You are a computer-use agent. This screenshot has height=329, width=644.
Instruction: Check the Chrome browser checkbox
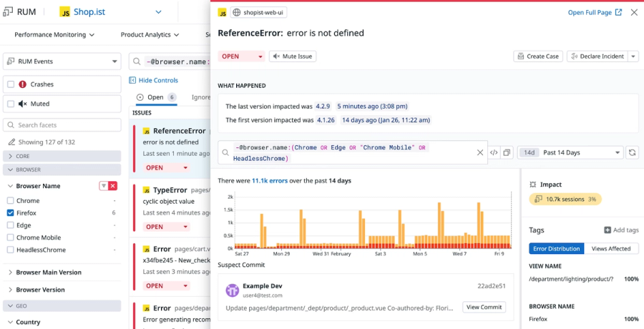[10, 201]
